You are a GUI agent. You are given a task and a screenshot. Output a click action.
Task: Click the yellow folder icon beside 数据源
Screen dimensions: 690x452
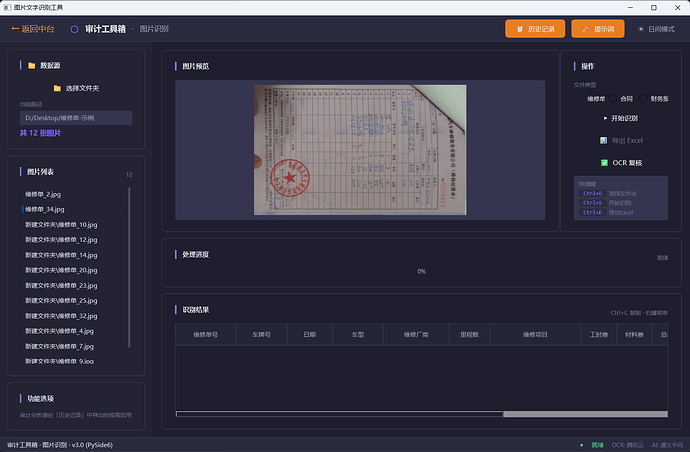31,66
